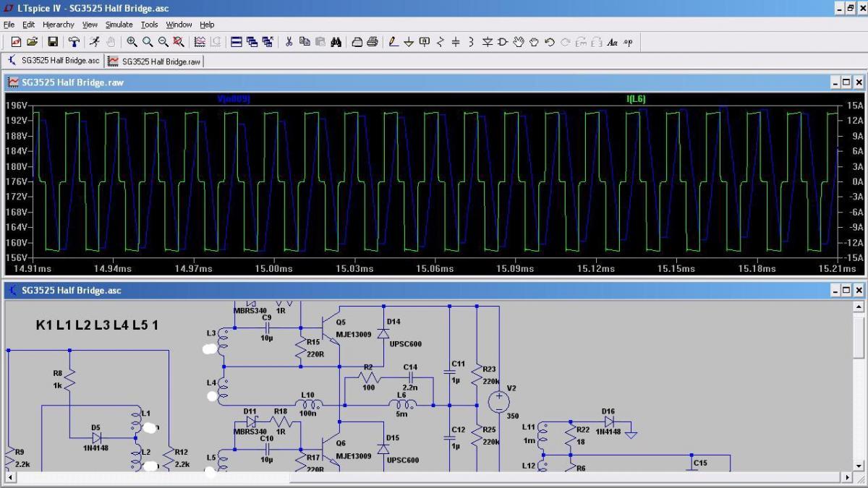Switch to SG3525 Half Bridge.raw tab
Screen dimensions: 868x488
155,61
